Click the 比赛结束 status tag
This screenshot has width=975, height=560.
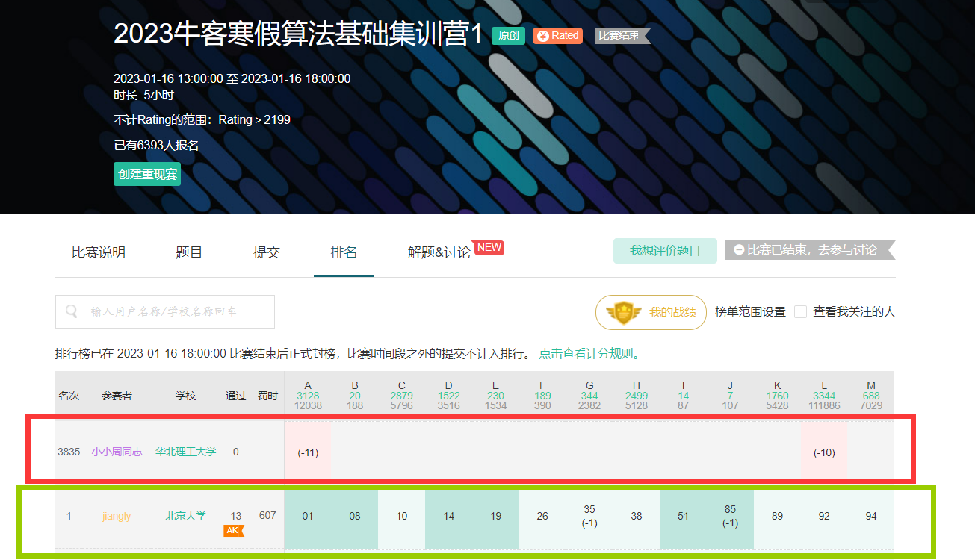(x=622, y=35)
